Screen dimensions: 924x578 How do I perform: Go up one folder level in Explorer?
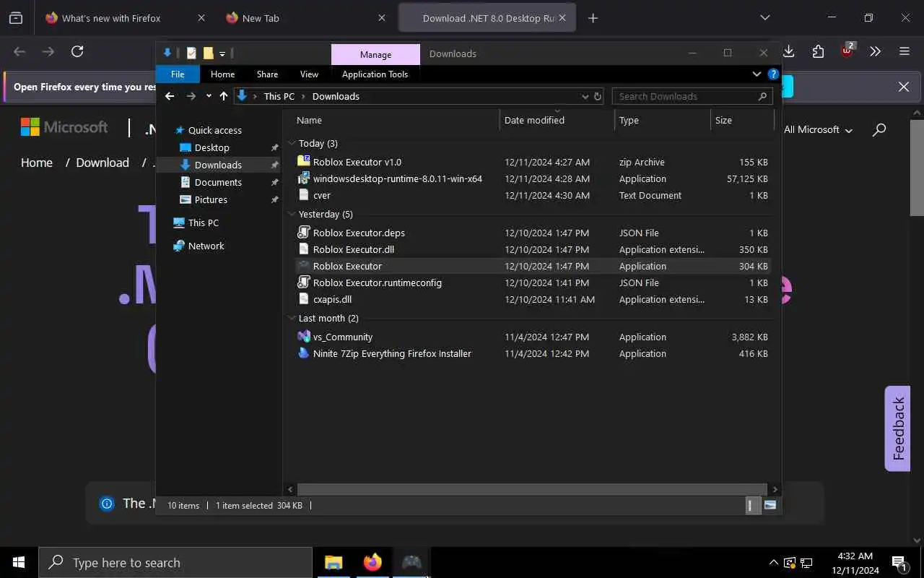pos(224,96)
